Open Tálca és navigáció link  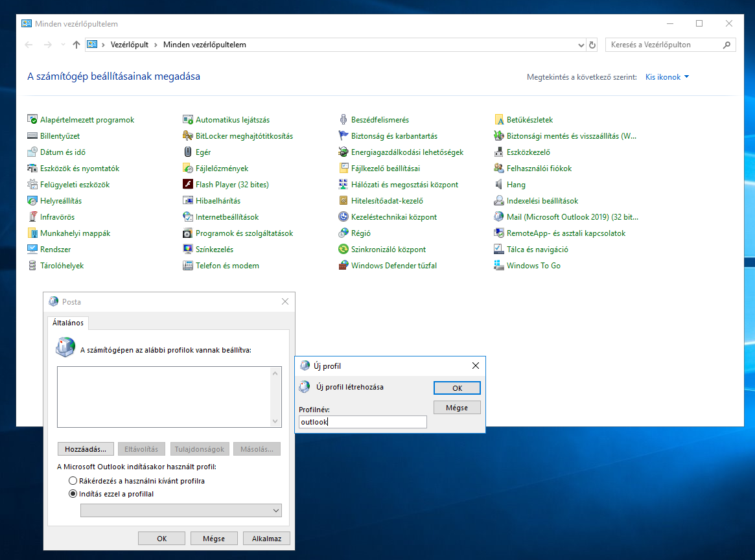pyautogui.click(x=537, y=250)
